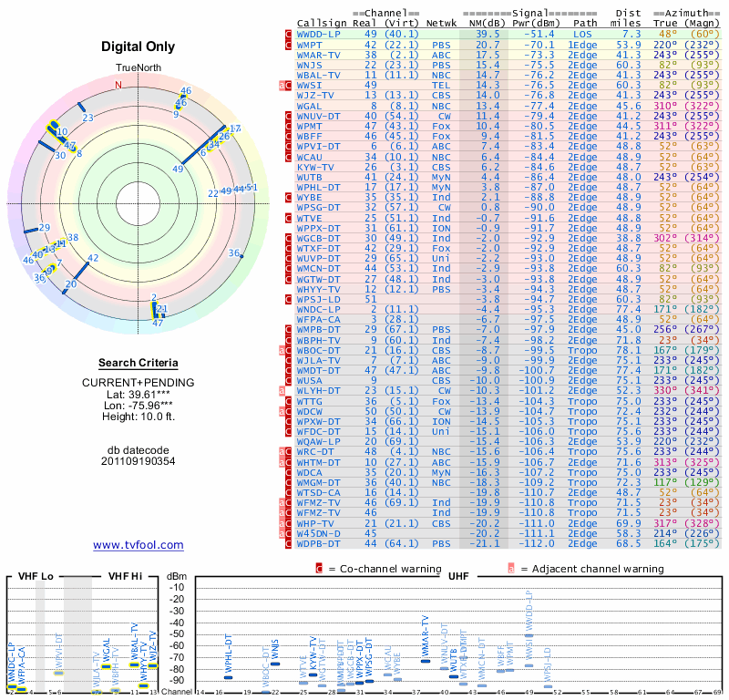Click adjacent-channel 'a' icon beside WLYH-DT
This screenshot has height=700, width=729.
(282, 391)
